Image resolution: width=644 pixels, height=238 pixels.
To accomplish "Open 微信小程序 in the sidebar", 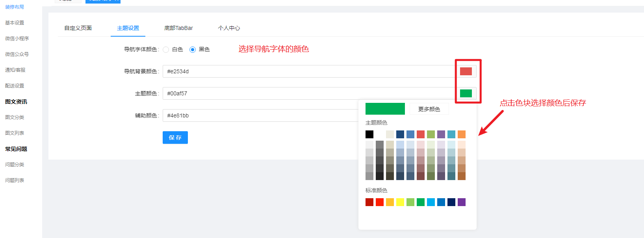I will coord(17,39).
